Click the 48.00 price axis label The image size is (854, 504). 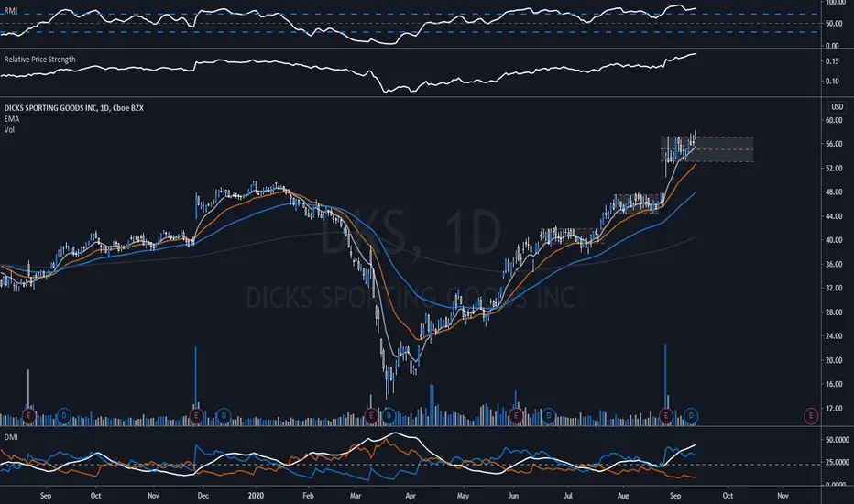[834, 192]
